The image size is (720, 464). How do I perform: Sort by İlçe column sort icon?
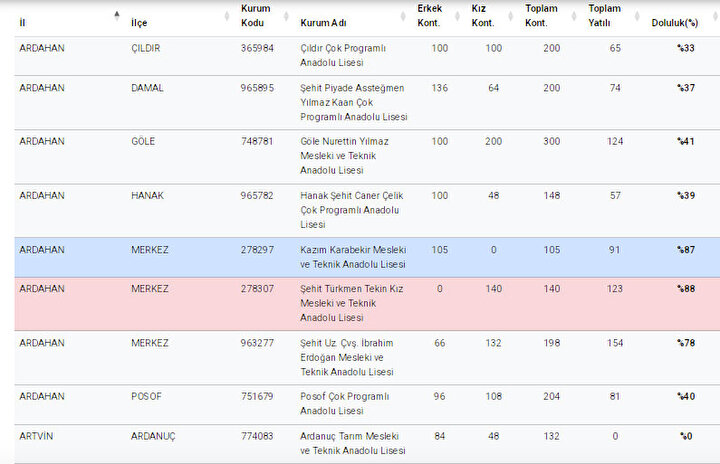(226, 16)
